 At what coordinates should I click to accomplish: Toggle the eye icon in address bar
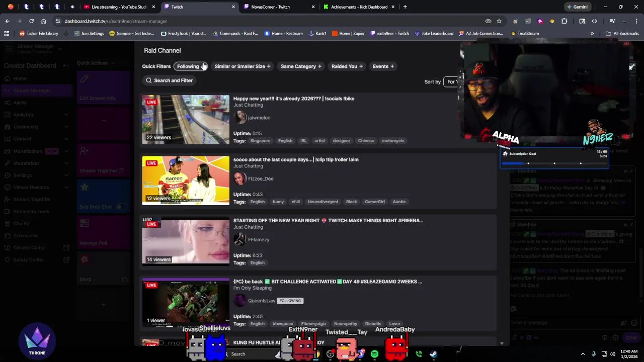click(x=488, y=21)
